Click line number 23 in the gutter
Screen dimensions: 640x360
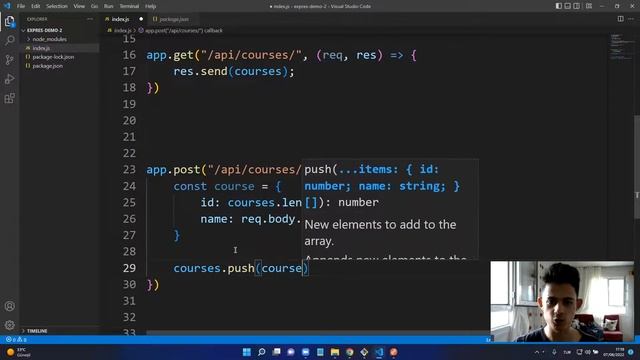coord(129,169)
